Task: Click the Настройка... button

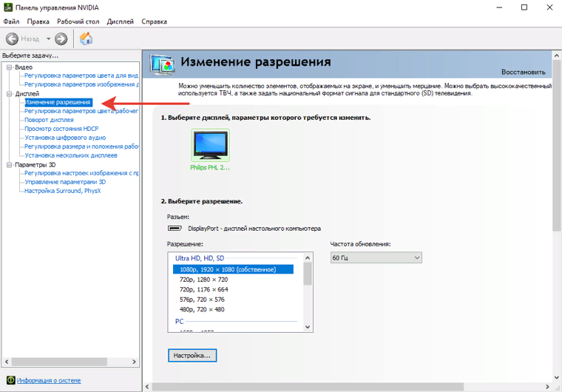Action: pyautogui.click(x=192, y=356)
